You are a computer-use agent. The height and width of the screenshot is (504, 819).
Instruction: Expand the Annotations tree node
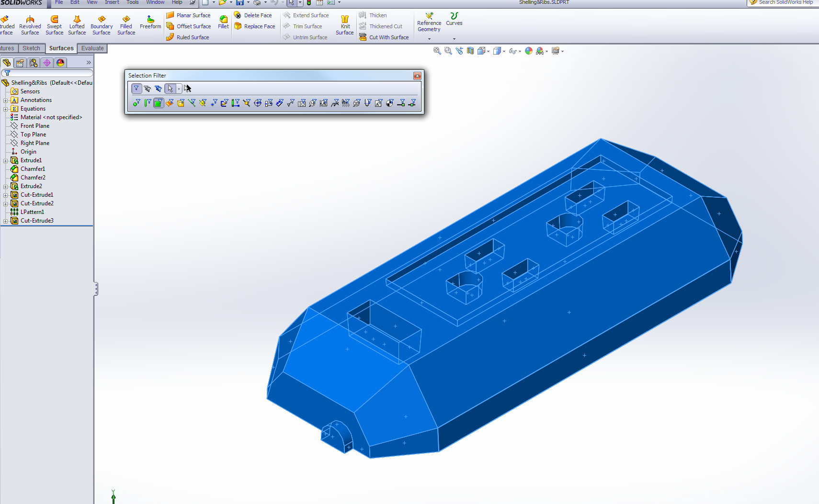(5, 101)
